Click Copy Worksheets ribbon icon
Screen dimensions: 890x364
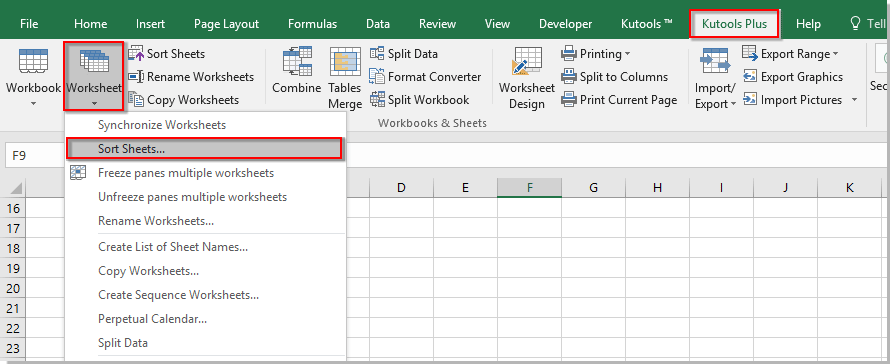pyautogui.click(x=136, y=99)
